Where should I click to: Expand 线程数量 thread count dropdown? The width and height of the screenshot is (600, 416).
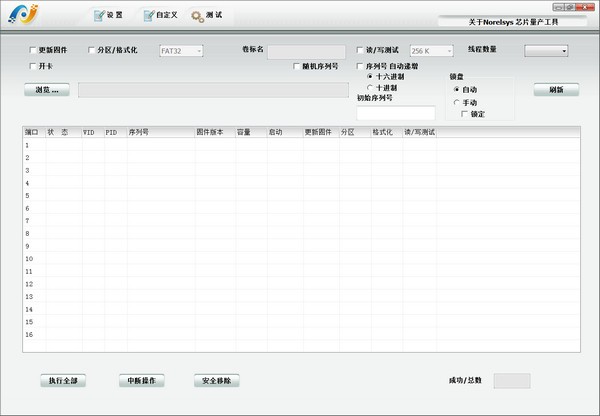tap(546, 51)
